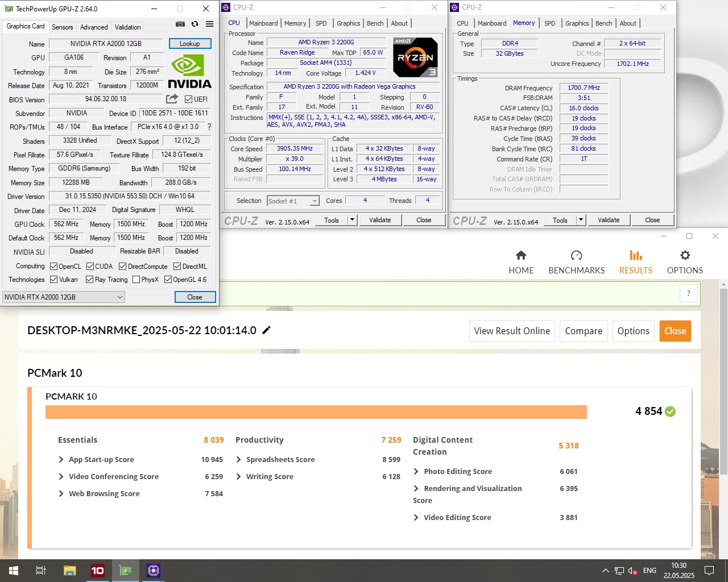The image size is (728, 582).
Task: Open RESULTS in PCMark navigation
Action: 636,262
